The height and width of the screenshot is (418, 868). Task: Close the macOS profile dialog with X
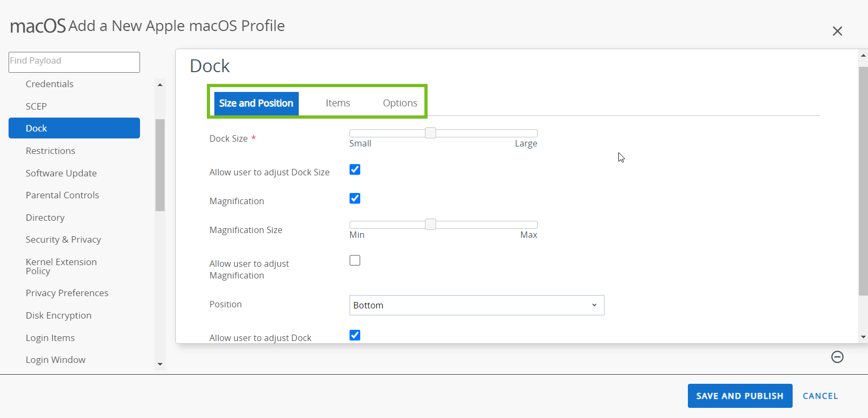(x=838, y=31)
